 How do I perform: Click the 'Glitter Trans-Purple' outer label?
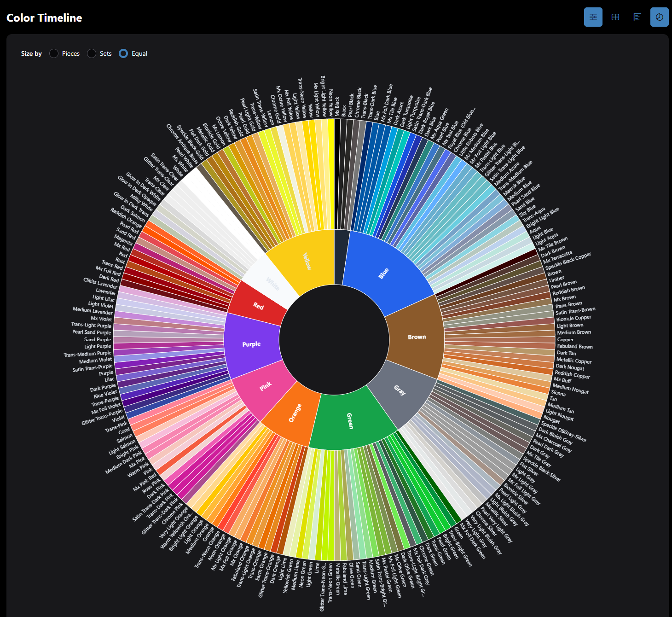click(x=102, y=417)
